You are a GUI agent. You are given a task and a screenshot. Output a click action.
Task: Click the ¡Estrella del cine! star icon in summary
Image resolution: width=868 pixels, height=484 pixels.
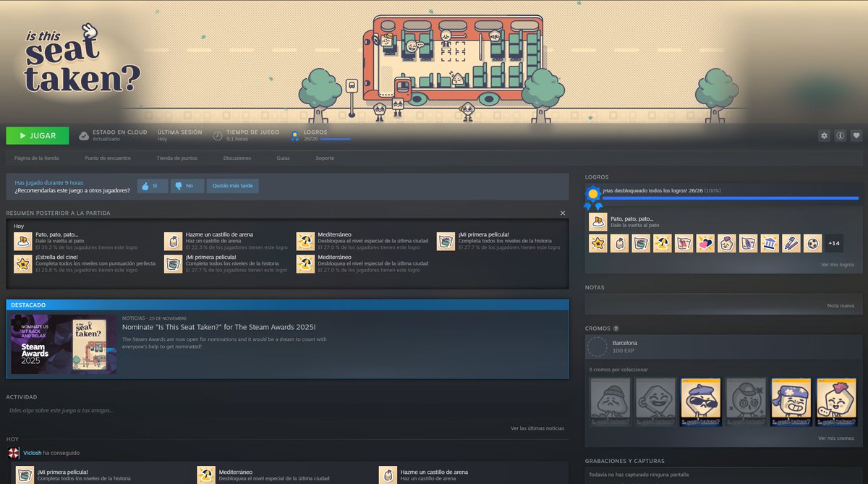tap(22, 263)
